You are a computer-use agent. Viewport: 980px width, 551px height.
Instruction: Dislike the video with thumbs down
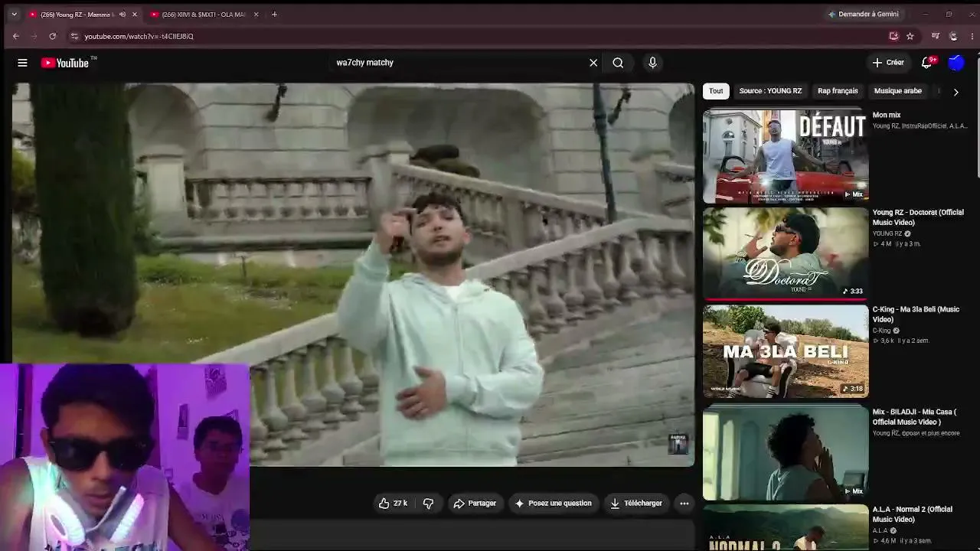(x=428, y=504)
